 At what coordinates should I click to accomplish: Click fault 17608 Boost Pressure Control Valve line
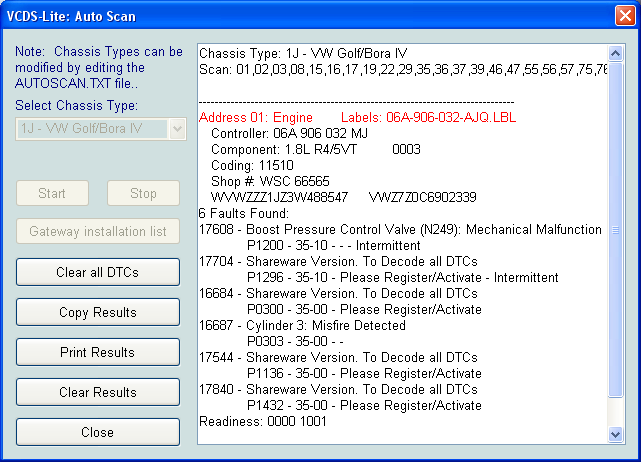pyautogui.click(x=400, y=229)
